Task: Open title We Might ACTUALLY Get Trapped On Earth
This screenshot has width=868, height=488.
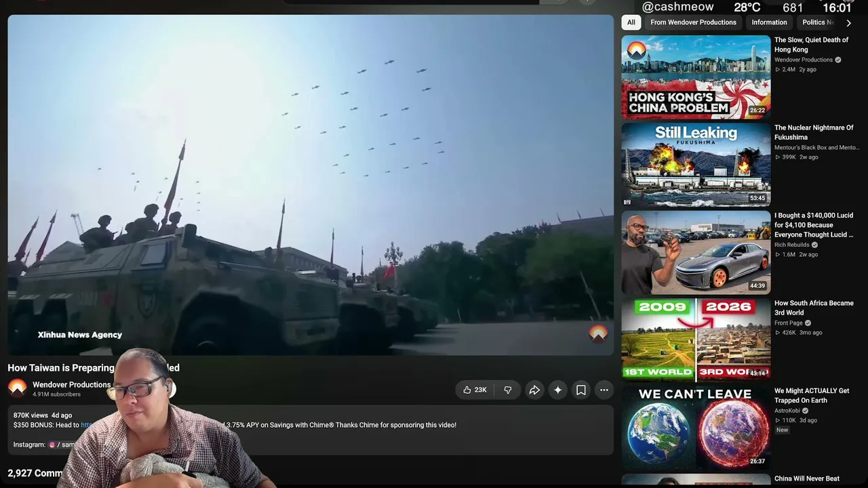Action: tap(812, 396)
